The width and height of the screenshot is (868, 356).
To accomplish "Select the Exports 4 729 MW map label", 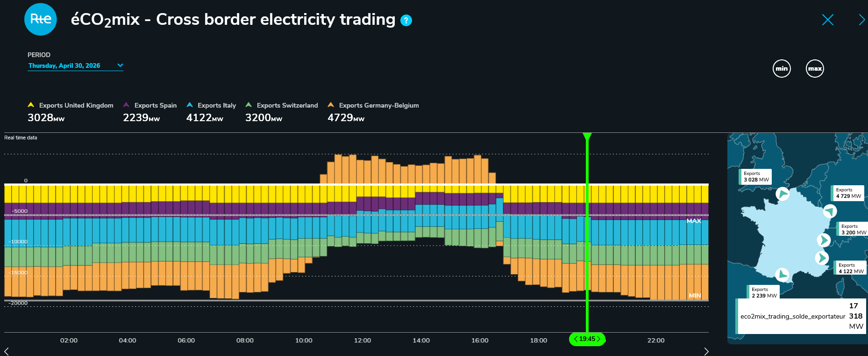I will click(x=848, y=193).
